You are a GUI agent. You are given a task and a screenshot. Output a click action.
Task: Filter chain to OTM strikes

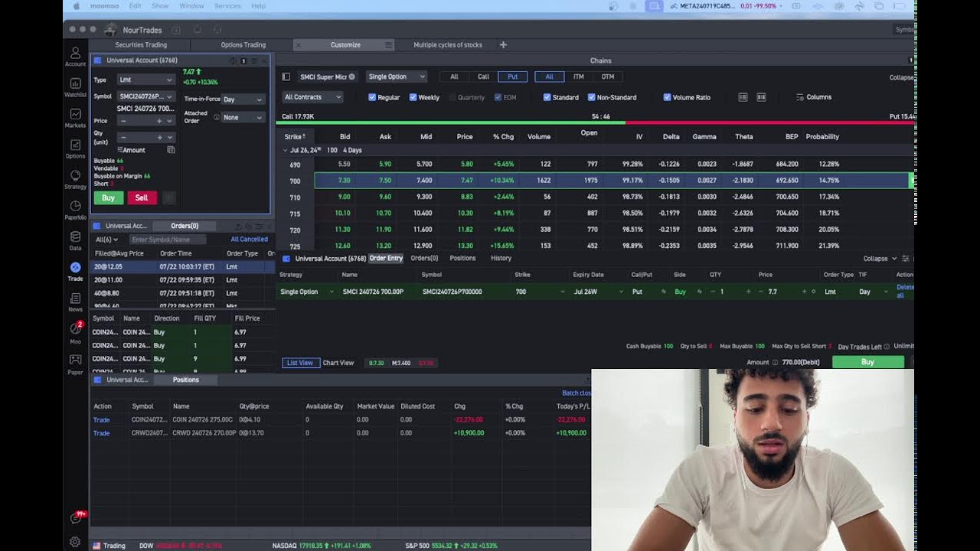point(608,77)
